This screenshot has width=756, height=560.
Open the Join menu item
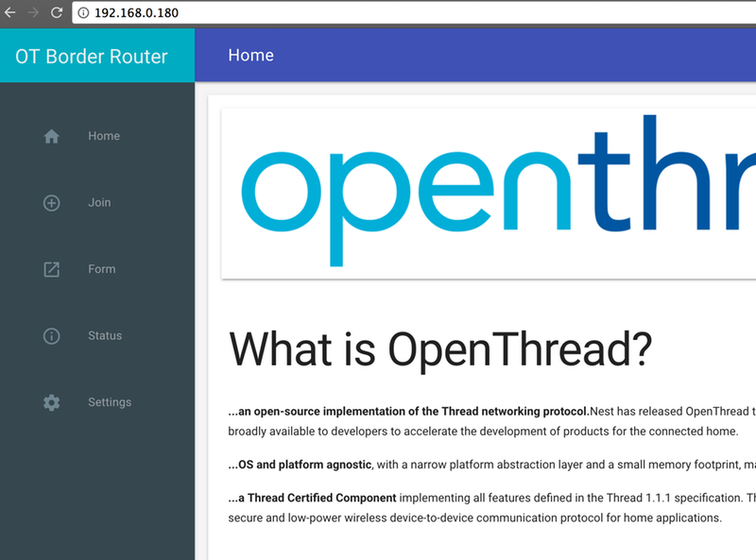coord(99,202)
